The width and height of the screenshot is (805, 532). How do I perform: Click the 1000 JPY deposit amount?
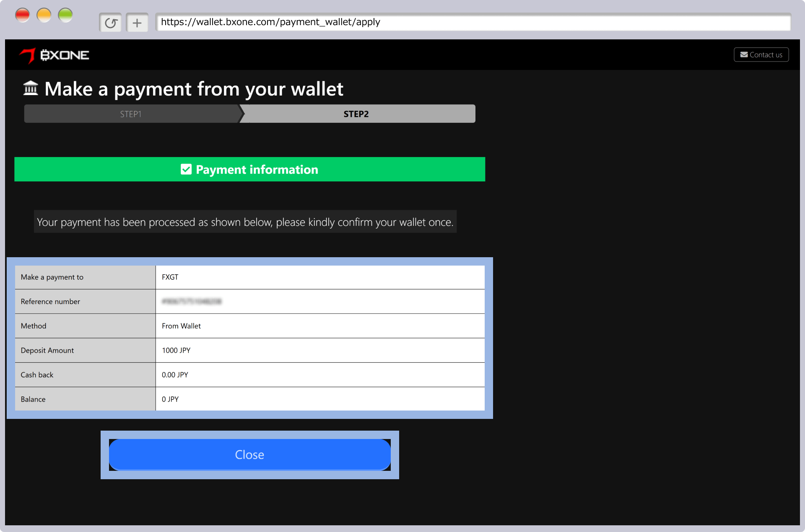pos(176,350)
